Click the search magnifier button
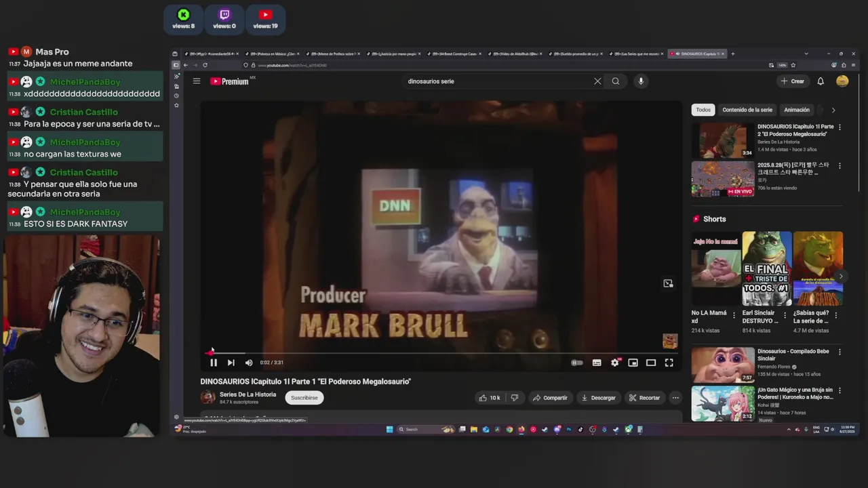This screenshot has width=868, height=488. (x=616, y=81)
